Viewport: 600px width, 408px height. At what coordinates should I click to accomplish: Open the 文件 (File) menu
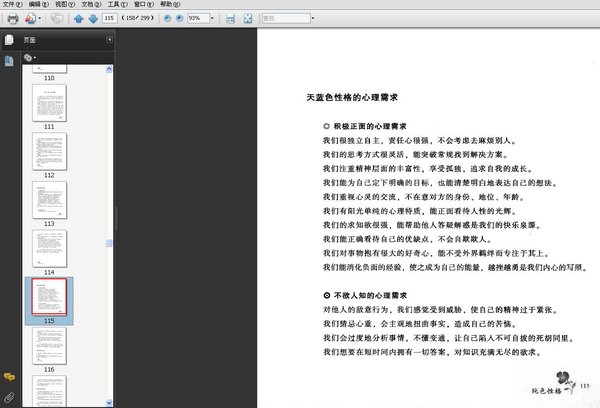click(x=12, y=4)
